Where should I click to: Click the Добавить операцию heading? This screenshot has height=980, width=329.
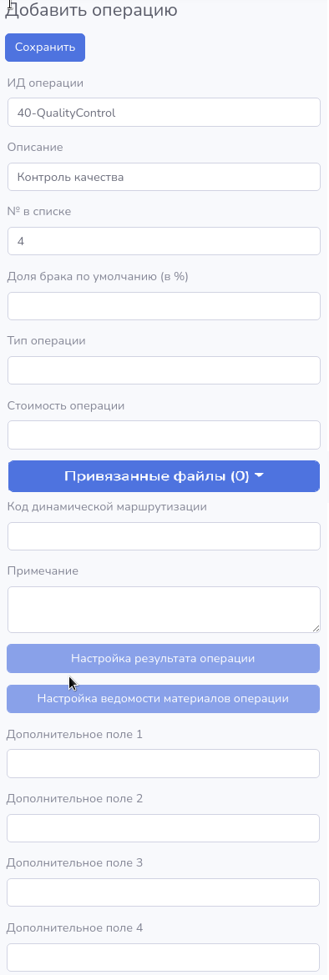91,11
